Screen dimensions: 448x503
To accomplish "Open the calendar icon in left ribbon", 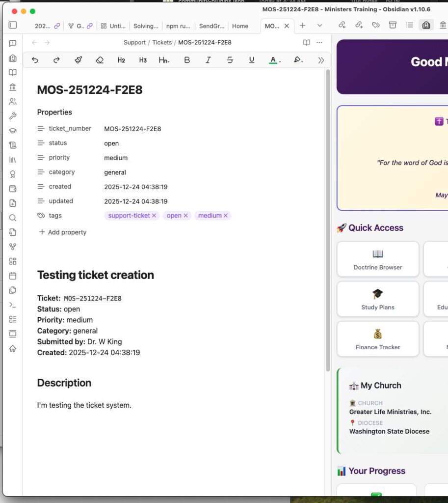I will tap(13, 276).
